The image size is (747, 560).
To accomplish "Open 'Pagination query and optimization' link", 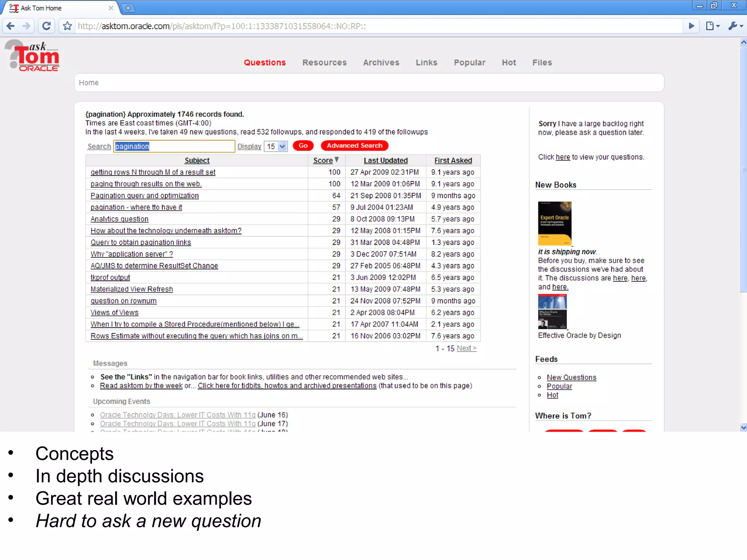I will click(x=144, y=196).
